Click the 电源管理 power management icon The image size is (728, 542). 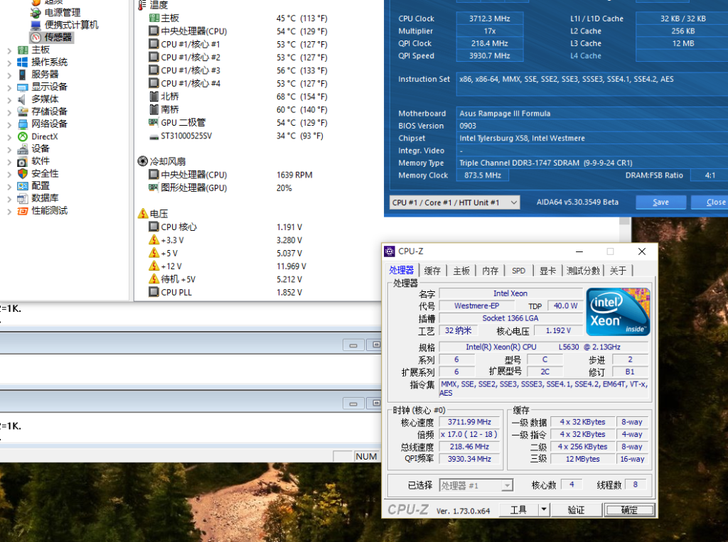[36, 13]
